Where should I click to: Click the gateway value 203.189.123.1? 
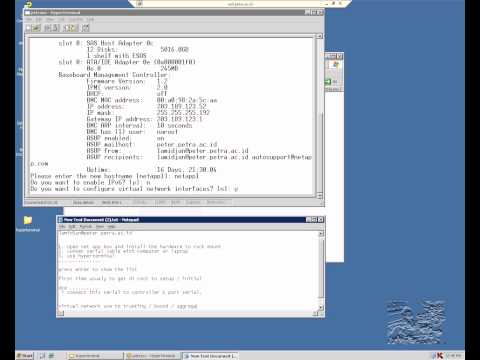tap(180, 119)
